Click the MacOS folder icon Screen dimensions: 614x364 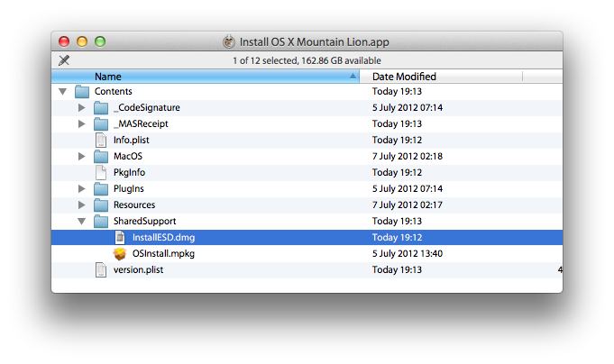tap(101, 157)
